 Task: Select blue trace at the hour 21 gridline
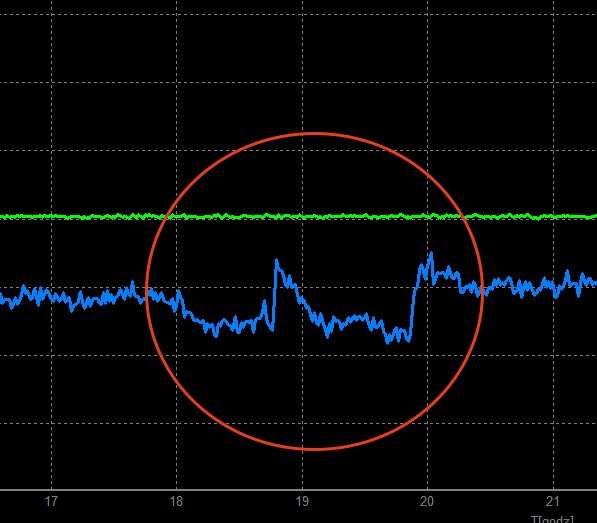(553, 285)
